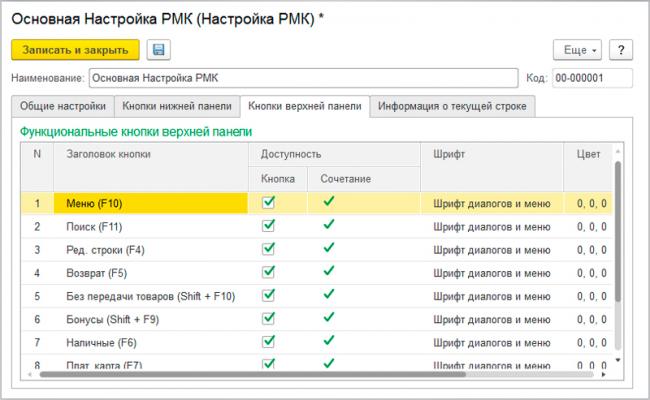Select the Меню (F10) title cell
This screenshot has width=650, height=400.
point(151,204)
